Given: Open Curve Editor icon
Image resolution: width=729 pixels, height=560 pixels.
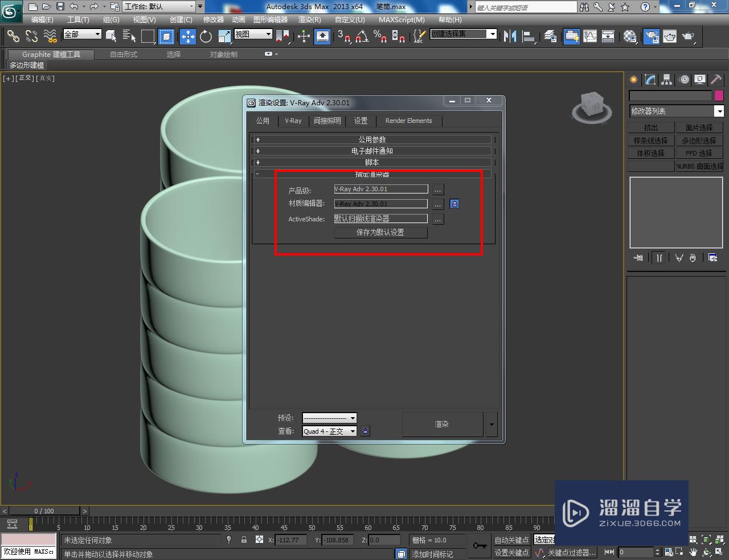Looking at the screenshot, I should pyautogui.click(x=590, y=36).
